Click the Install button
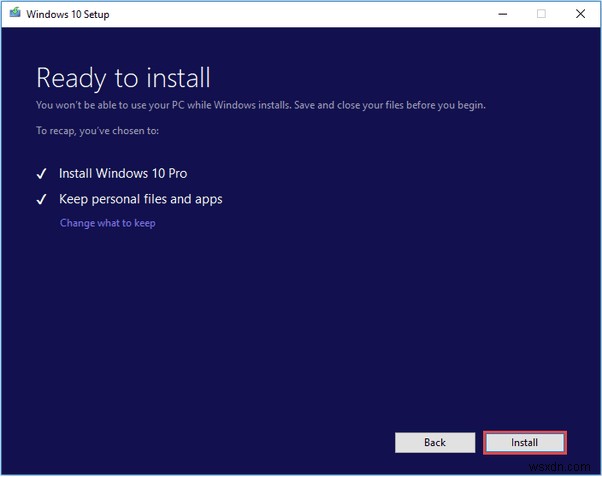 tap(524, 443)
